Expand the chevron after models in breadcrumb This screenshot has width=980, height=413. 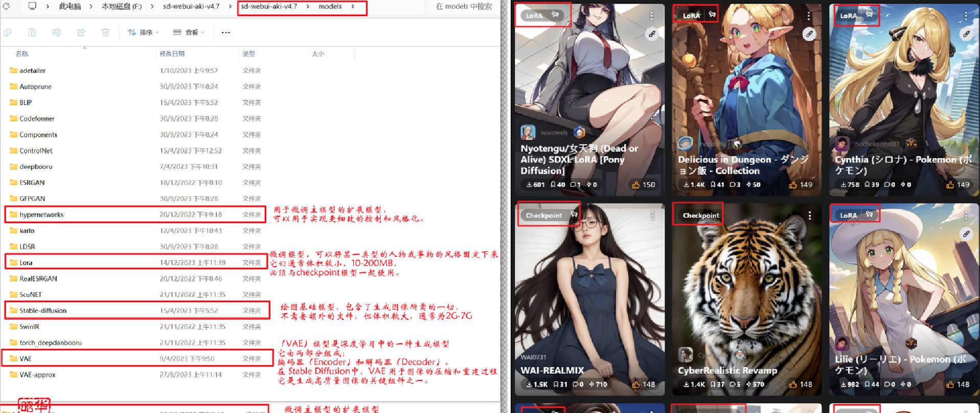point(353,7)
